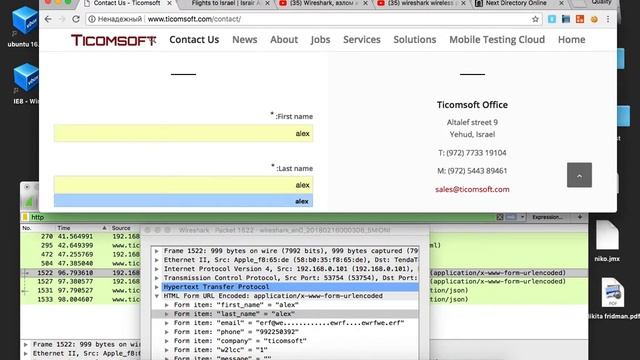Viewport: 640px width, 360px height.
Task: Expand Transmission Control Protocol row
Action: (x=157, y=278)
